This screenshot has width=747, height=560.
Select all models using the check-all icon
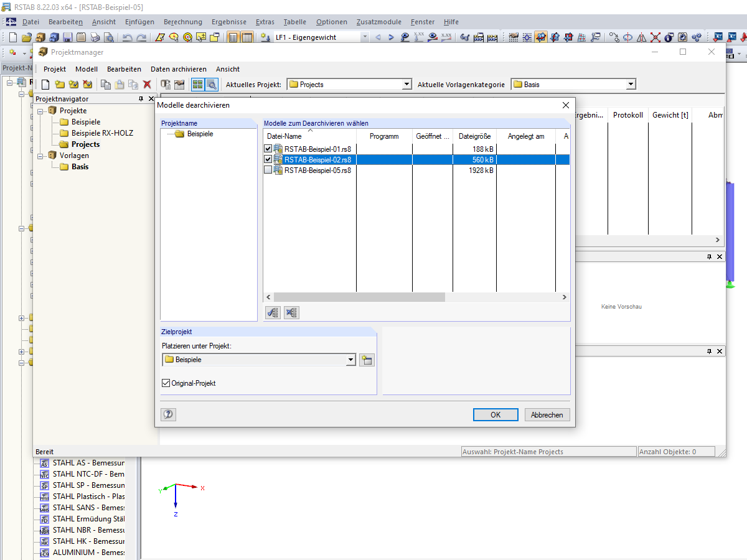coord(272,312)
